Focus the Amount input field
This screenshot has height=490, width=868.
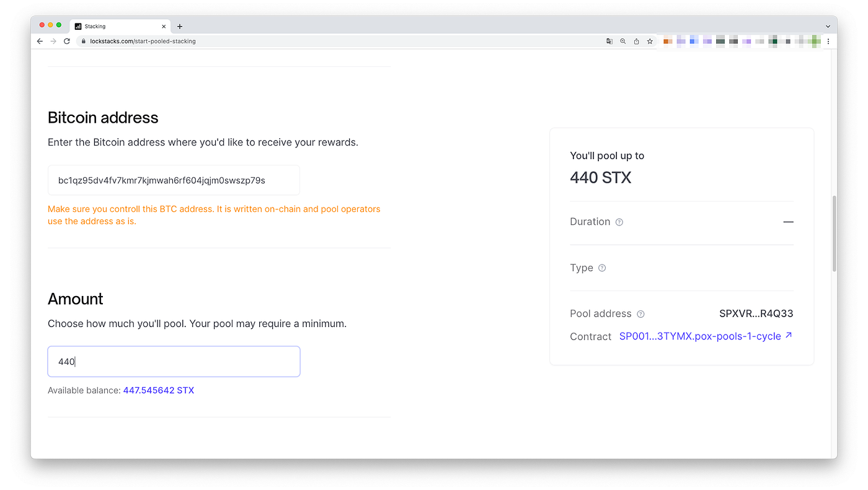[x=174, y=361]
